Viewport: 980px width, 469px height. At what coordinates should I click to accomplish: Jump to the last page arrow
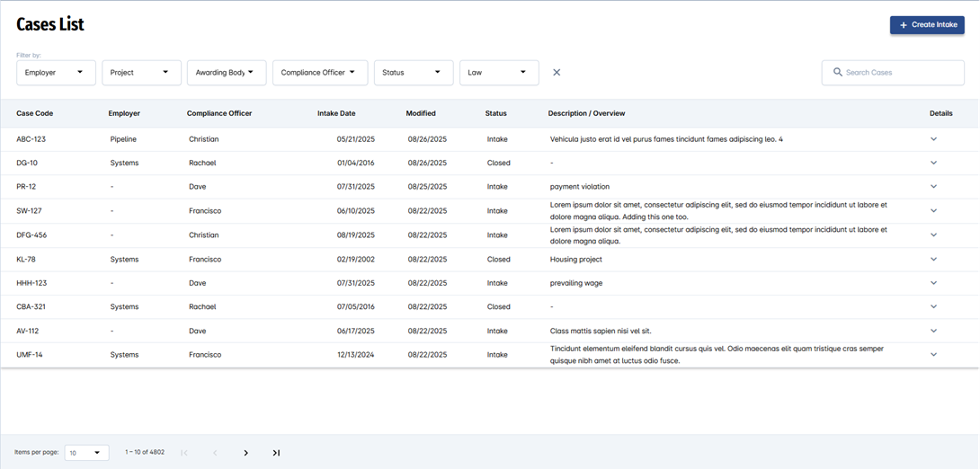(x=276, y=453)
